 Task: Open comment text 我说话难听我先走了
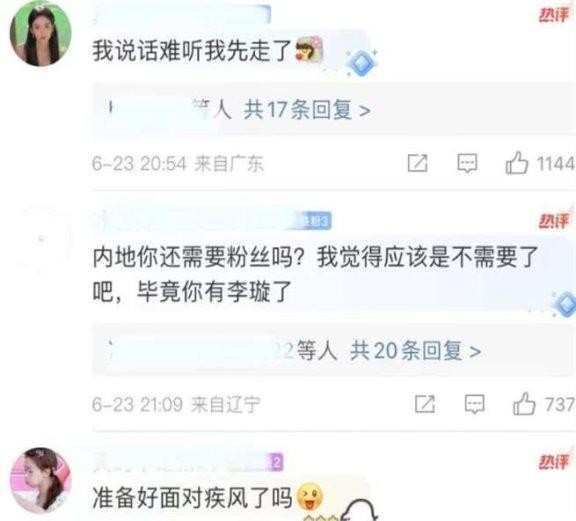pos(192,51)
